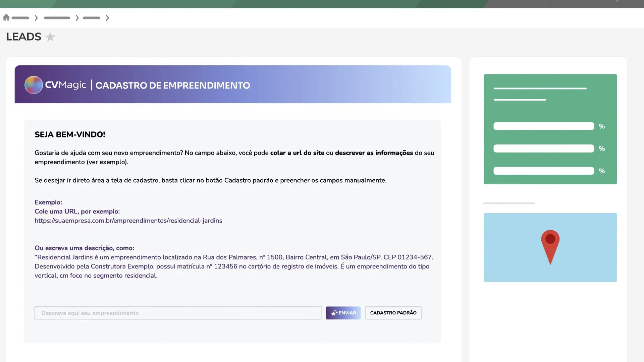Click the CVMagic colorful orb logo
Image resolution: width=644 pixels, height=362 pixels.
(34, 85)
